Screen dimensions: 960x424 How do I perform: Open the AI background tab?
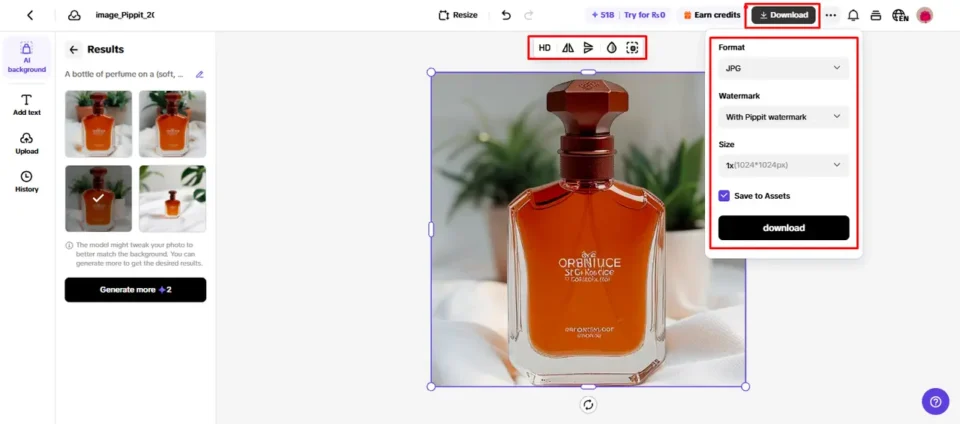coord(27,57)
